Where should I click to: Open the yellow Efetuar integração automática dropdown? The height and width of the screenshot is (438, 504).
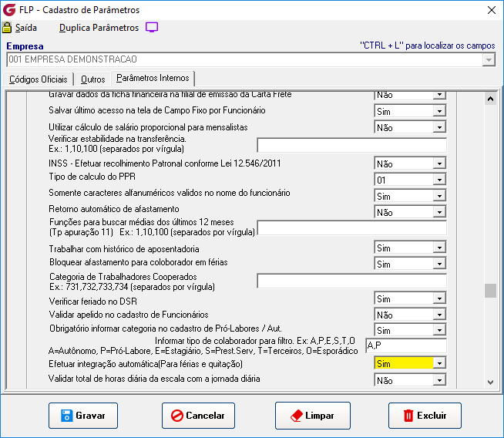pos(439,363)
